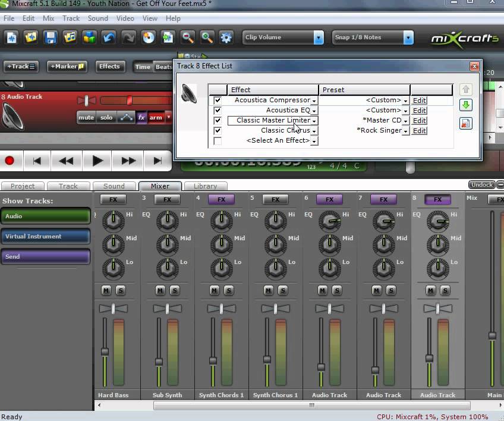The height and width of the screenshot is (421, 504).
Task: Click the fx button on Audio Track 8
Action: (141, 117)
